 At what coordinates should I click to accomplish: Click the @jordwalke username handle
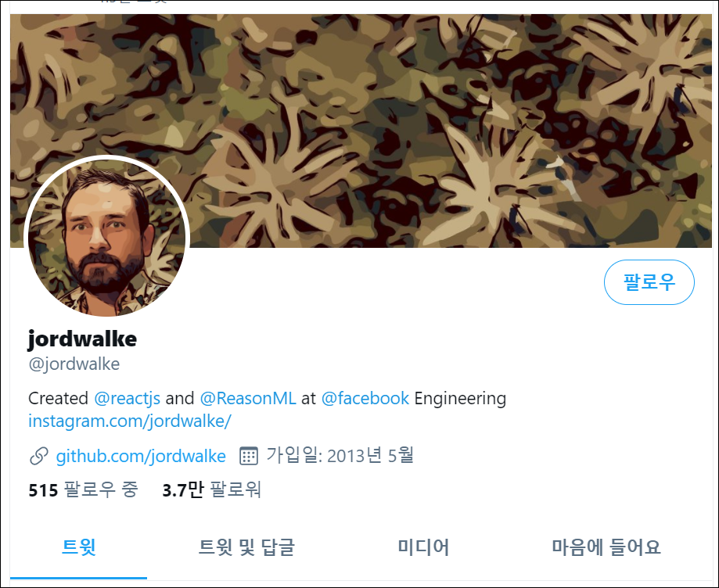(x=74, y=364)
